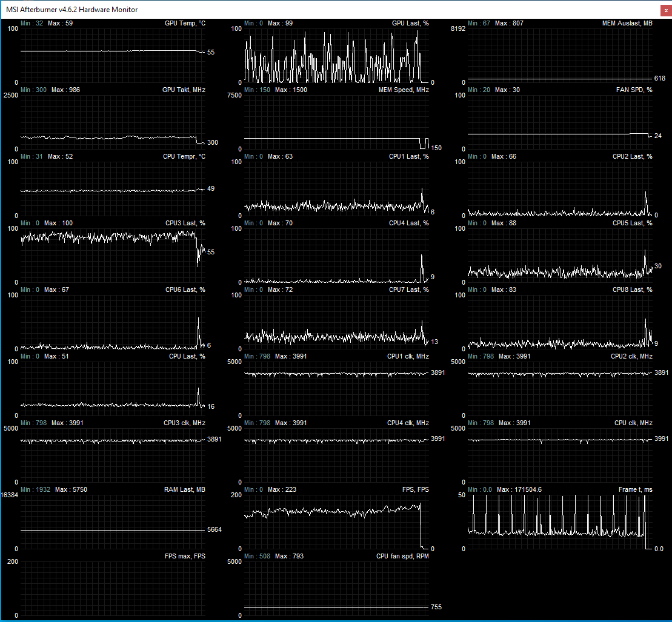Click the MEM Speed current value 150
The width and height of the screenshot is (672, 622).
tap(436, 148)
